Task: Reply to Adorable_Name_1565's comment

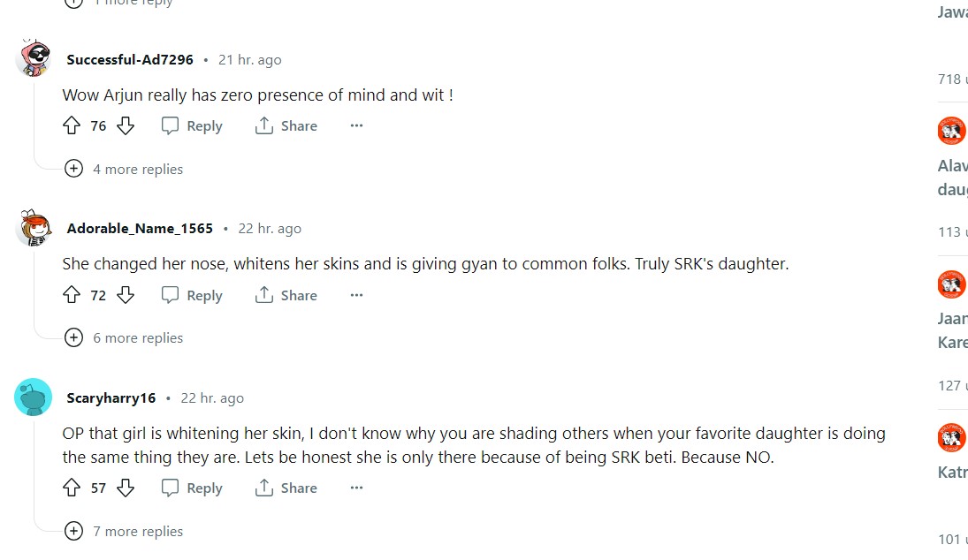Action: [x=192, y=295]
